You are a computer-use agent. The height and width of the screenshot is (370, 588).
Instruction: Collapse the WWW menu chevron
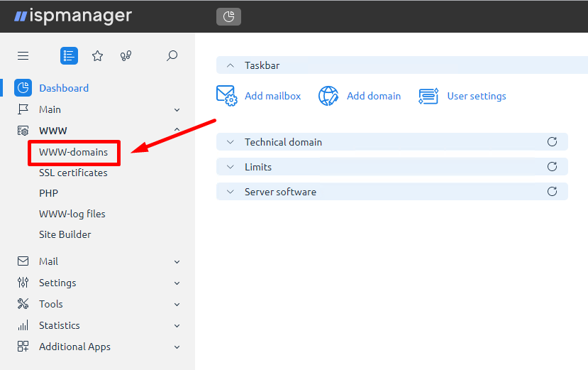[177, 129]
